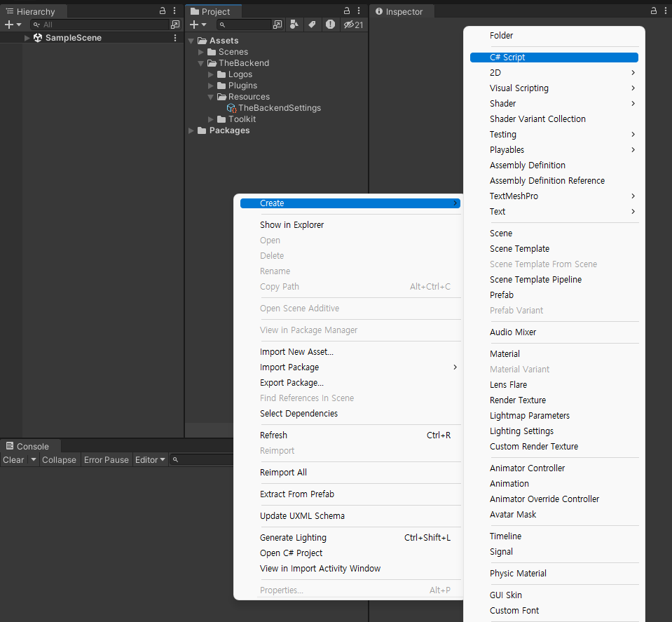Click the Hierarchy search-in-window icon

point(175,25)
